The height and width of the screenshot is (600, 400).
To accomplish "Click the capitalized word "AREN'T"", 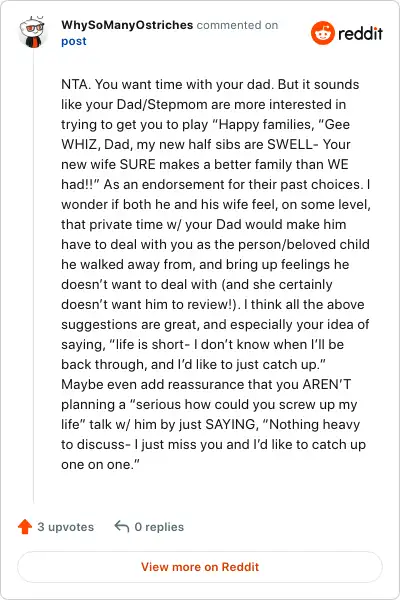I will click(327, 384).
